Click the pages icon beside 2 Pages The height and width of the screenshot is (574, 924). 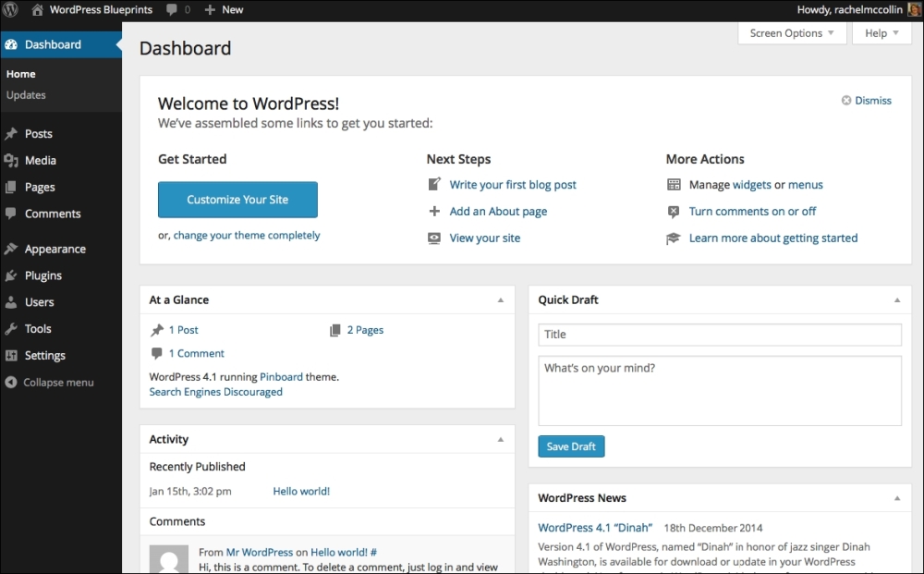coord(334,330)
